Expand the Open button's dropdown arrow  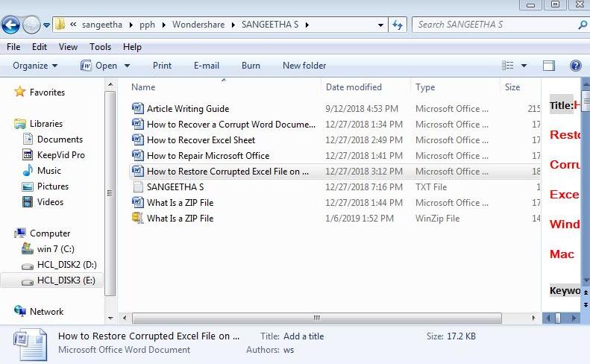coord(128,66)
